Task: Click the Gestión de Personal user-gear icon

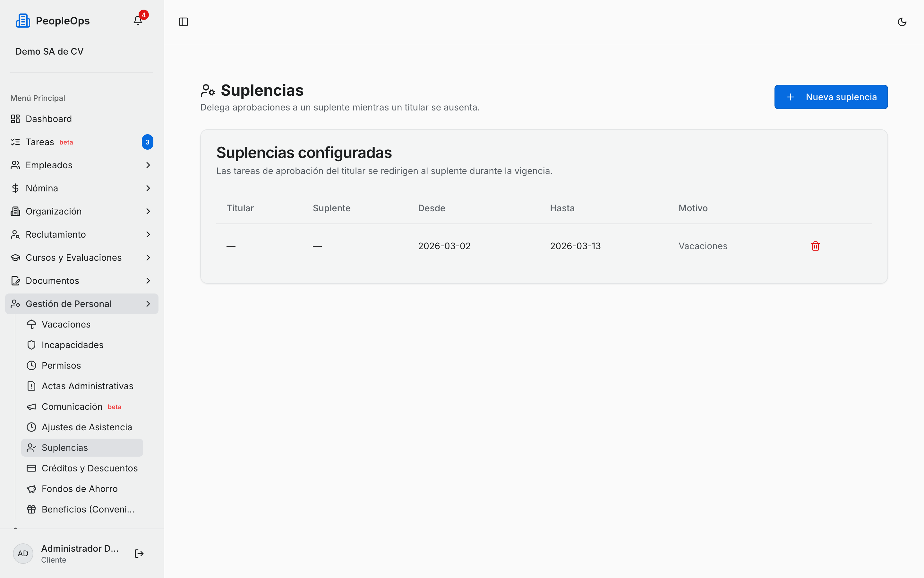Action: (x=15, y=304)
